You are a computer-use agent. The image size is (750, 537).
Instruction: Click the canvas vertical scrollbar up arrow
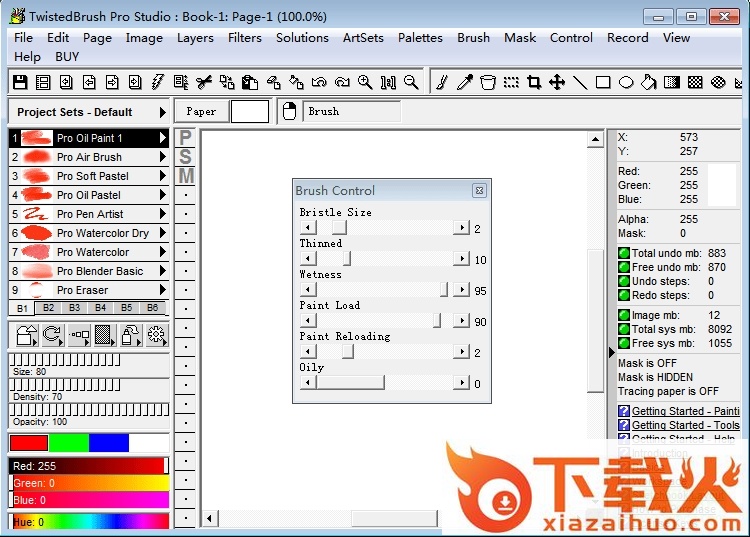(x=596, y=140)
